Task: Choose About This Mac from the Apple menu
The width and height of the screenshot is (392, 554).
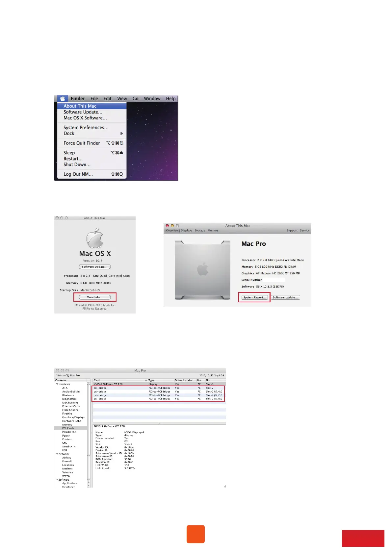Action: [x=92, y=106]
